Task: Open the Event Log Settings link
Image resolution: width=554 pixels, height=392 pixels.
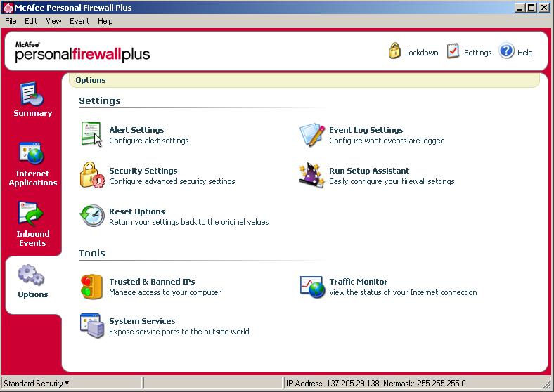Action: click(366, 130)
